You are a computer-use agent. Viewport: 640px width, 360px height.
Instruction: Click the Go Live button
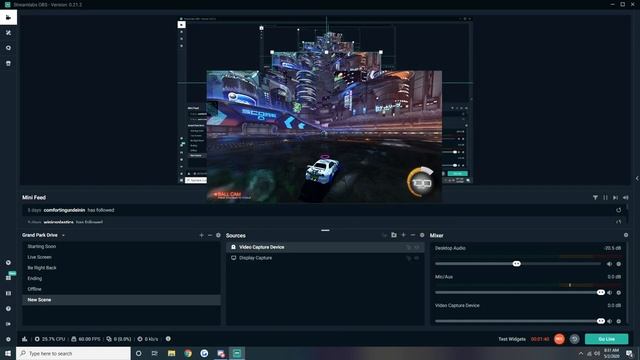607,339
